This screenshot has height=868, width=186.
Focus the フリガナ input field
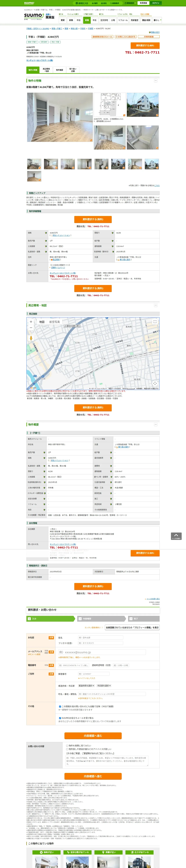click(100, 643)
